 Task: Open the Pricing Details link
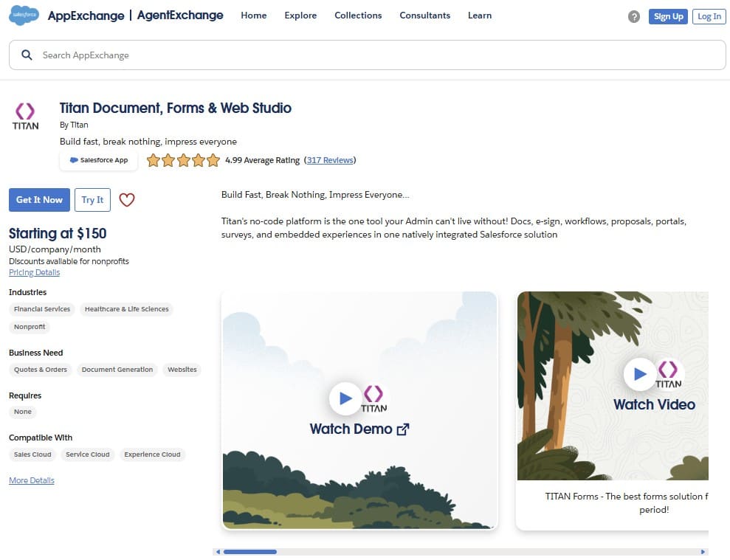click(35, 272)
